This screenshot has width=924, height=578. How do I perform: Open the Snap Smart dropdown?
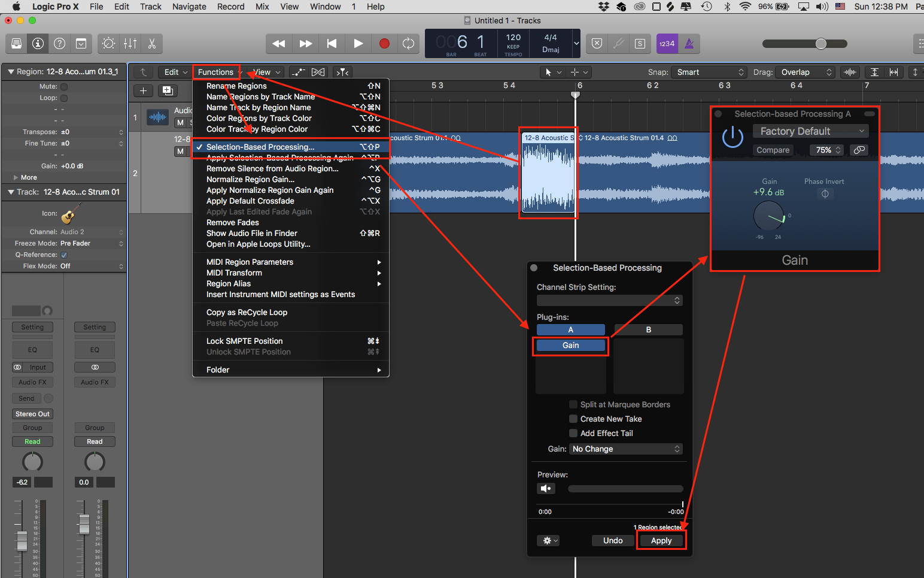709,72
